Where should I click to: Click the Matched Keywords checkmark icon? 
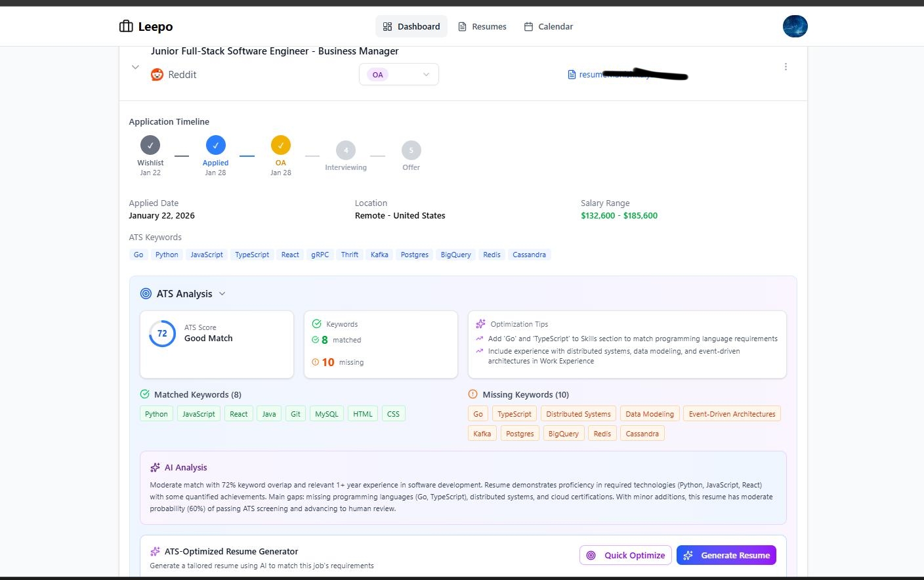click(x=144, y=394)
